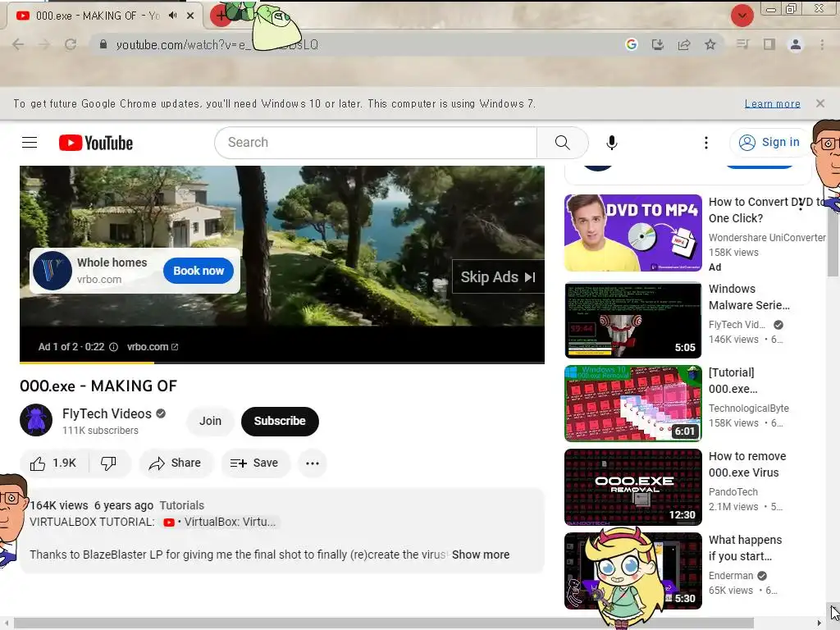Open FlyTech Videos channel avatar
The width and height of the screenshot is (840, 630).
coord(36,420)
